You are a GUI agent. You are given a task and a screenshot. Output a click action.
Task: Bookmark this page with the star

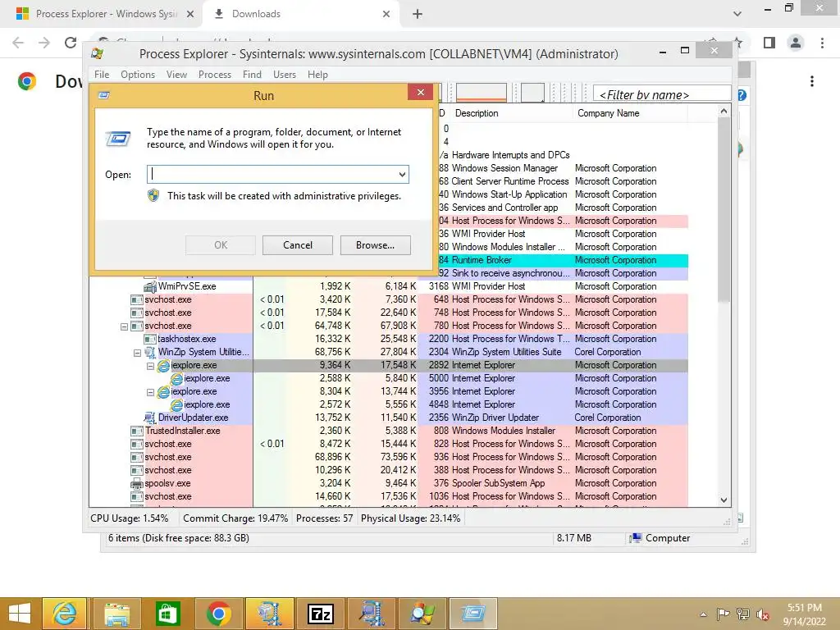point(737,42)
